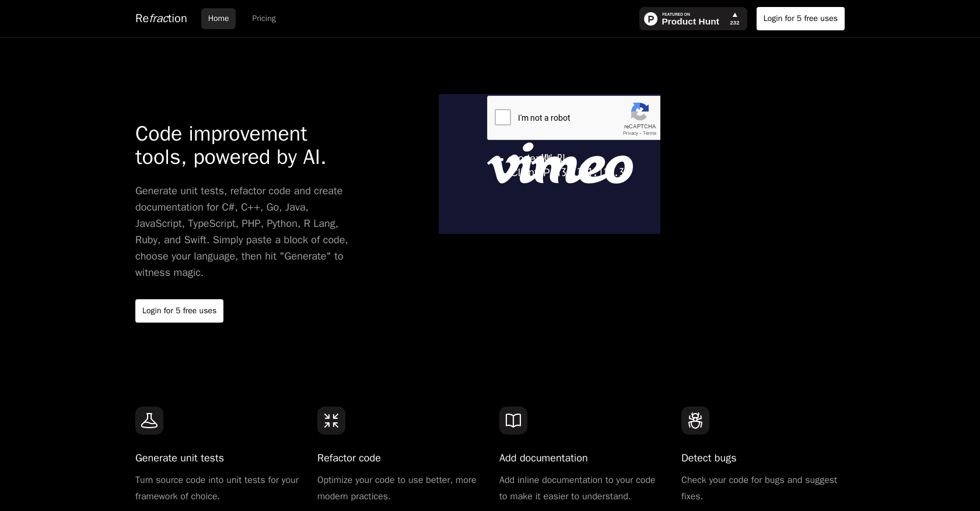The height and width of the screenshot is (511, 980).
Task: Click the Vimeo logo in video
Action: pos(560,163)
